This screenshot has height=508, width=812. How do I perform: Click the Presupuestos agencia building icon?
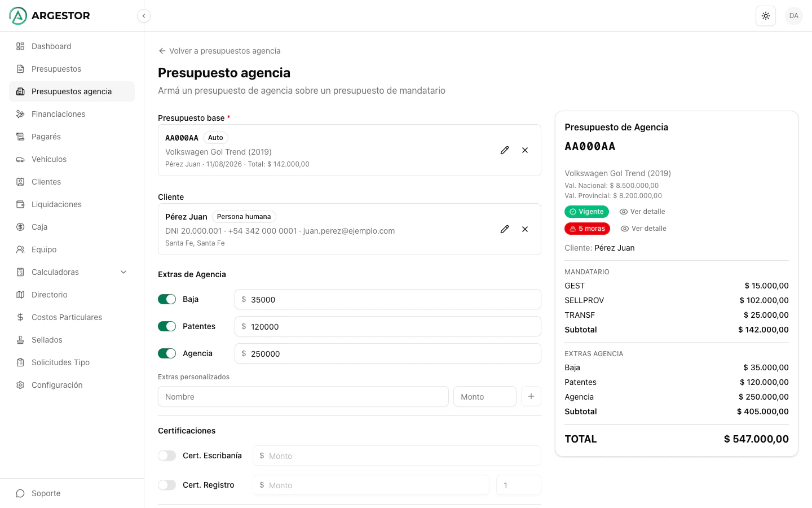point(20,91)
